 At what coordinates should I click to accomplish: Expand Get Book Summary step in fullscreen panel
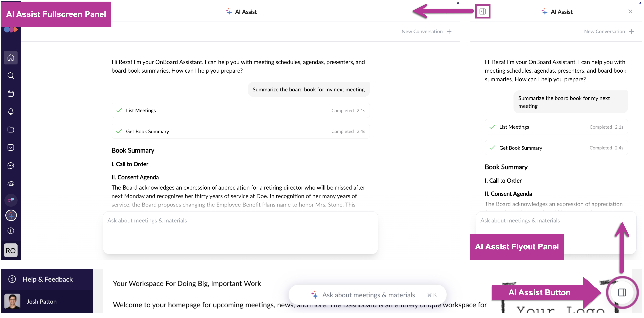coord(240,131)
